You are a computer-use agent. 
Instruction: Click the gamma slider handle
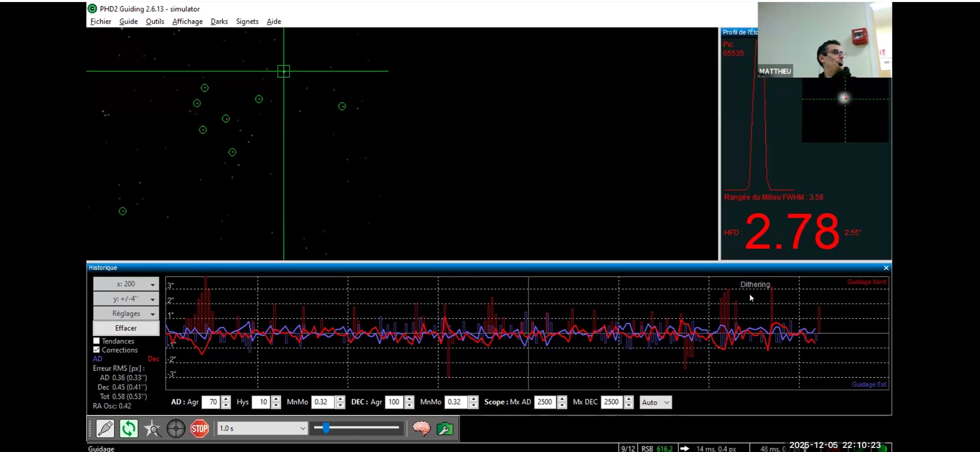(x=326, y=428)
